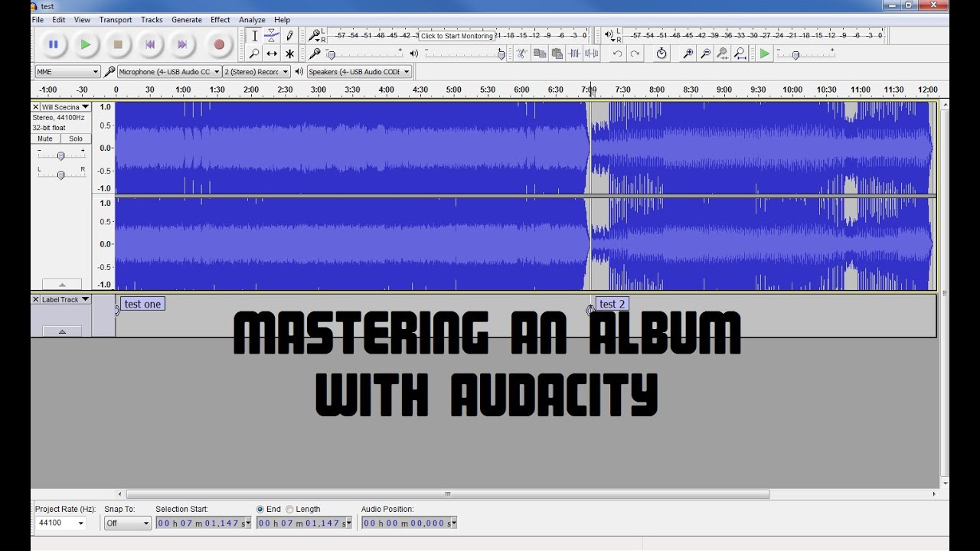Collapse the Will Scecina audio track
The image size is (980, 551).
[x=62, y=285]
